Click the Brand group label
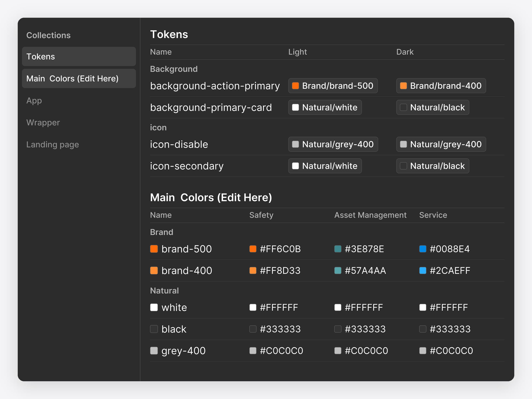The height and width of the screenshot is (399, 532). click(162, 232)
